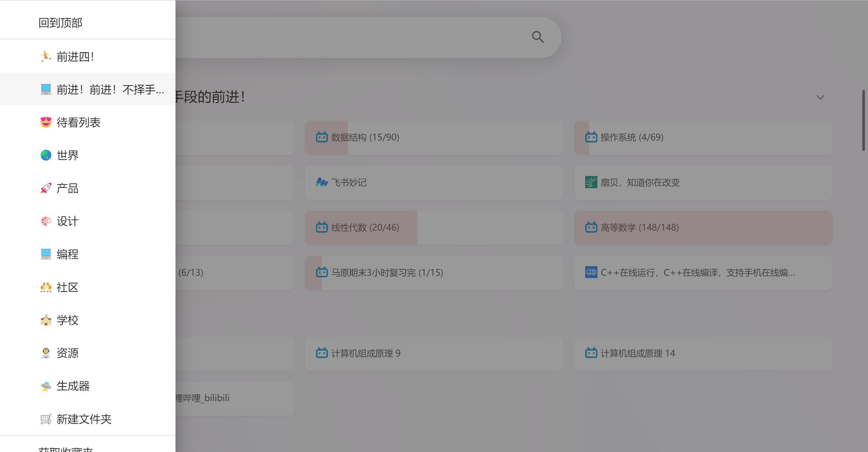Collapse the section with the chevron arrow

820,97
